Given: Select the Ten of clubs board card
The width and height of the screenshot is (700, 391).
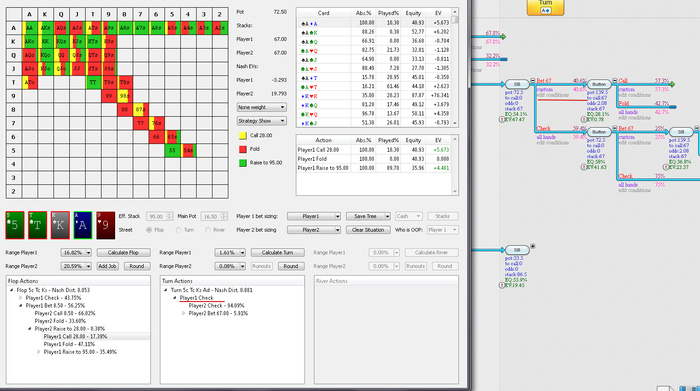Looking at the screenshot, I should click(38, 225).
